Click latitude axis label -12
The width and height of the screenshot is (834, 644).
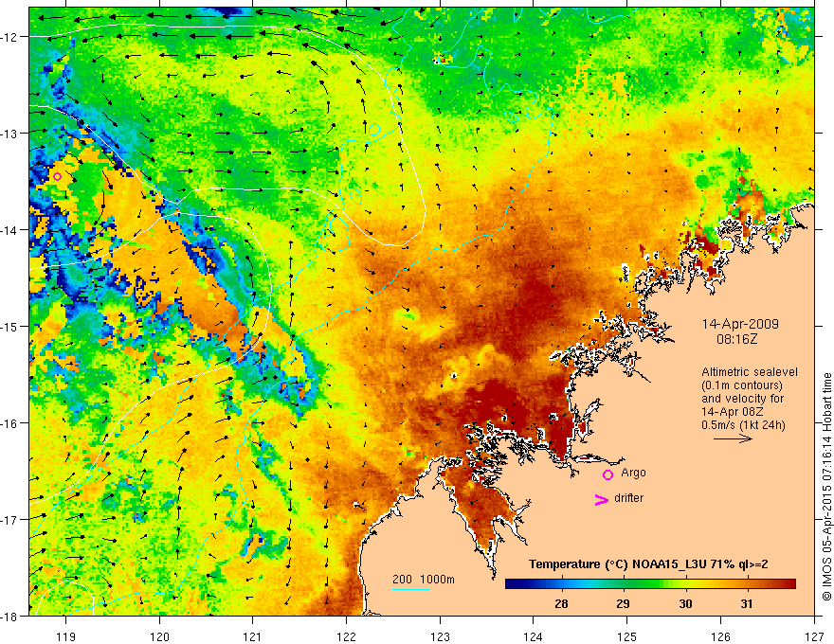[10, 37]
